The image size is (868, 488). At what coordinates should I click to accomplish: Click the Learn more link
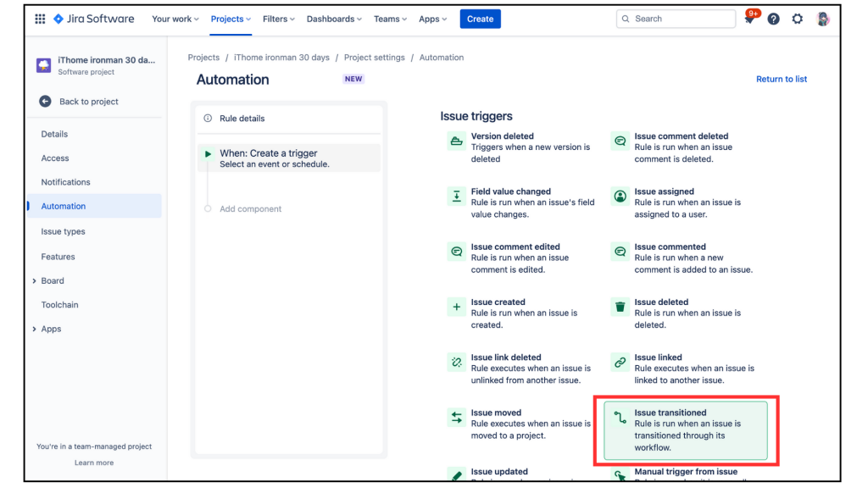(x=94, y=463)
